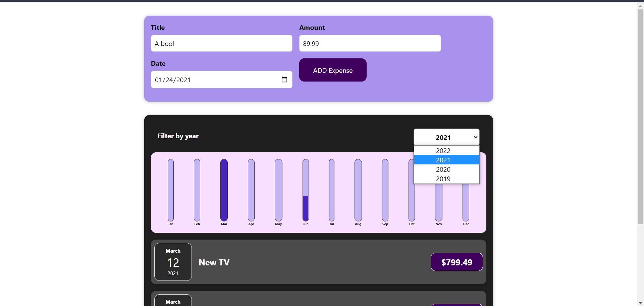Click the page scrollbar down arrow
Image resolution: width=644 pixels, height=306 pixels.
tap(640, 302)
